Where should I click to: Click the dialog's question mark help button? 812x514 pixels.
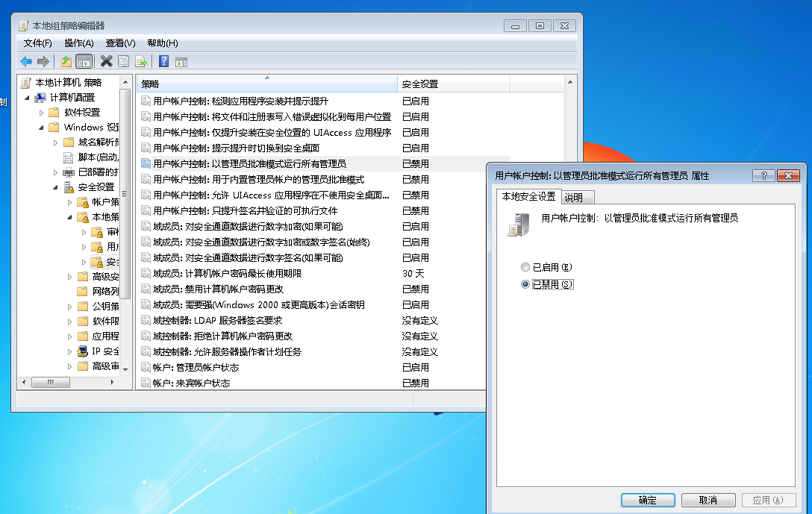point(763,175)
